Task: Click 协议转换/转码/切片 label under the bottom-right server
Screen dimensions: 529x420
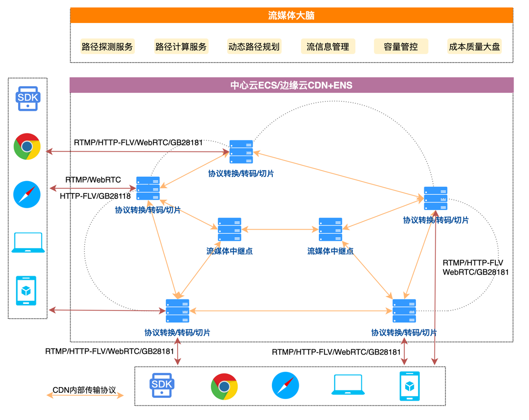Action: click(x=404, y=333)
